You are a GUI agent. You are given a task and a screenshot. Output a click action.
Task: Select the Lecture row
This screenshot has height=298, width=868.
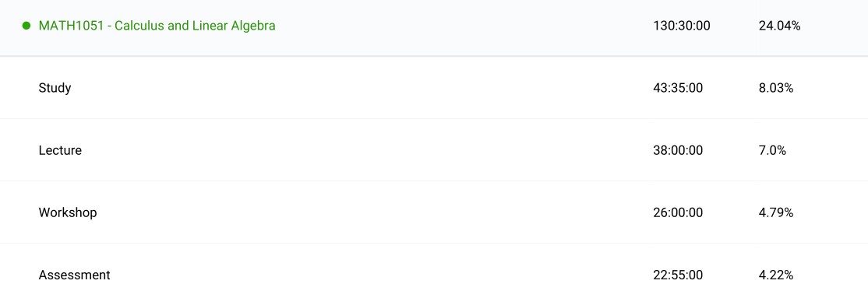pyautogui.click(x=434, y=150)
